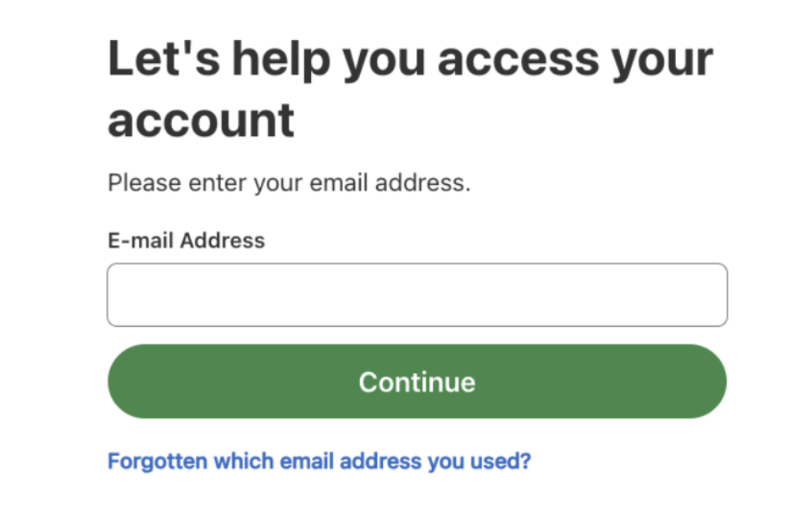
Task: Click the link below the Continue button
Action: 319,461
